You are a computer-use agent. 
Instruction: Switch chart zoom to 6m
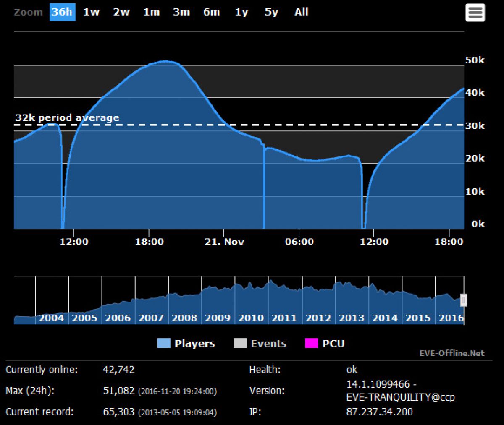[x=211, y=12]
